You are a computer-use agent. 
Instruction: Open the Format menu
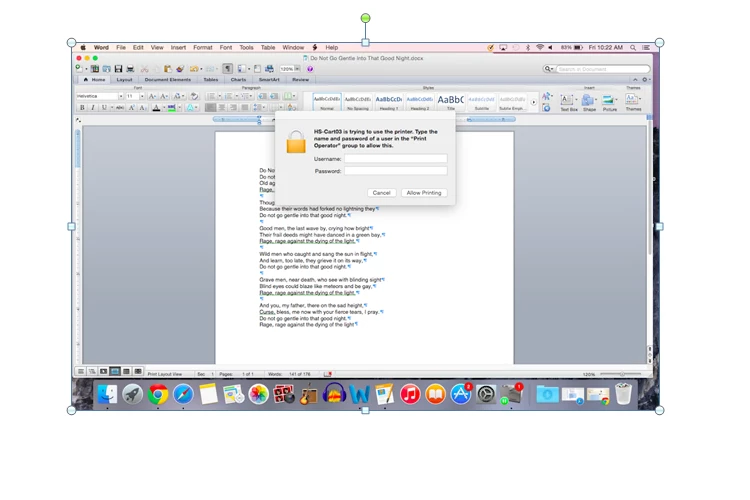point(203,47)
